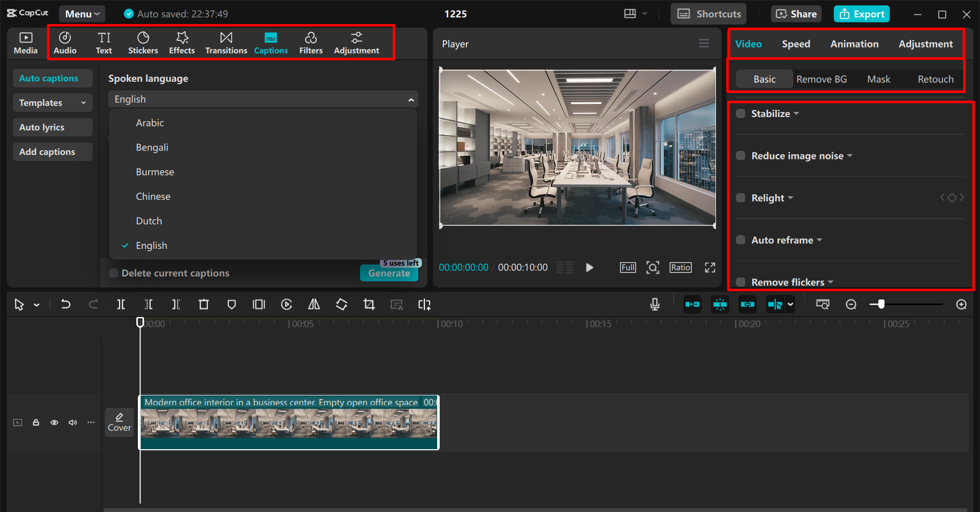Viewport: 980px width, 512px height.
Task: Click the Undo icon
Action: [x=66, y=304]
